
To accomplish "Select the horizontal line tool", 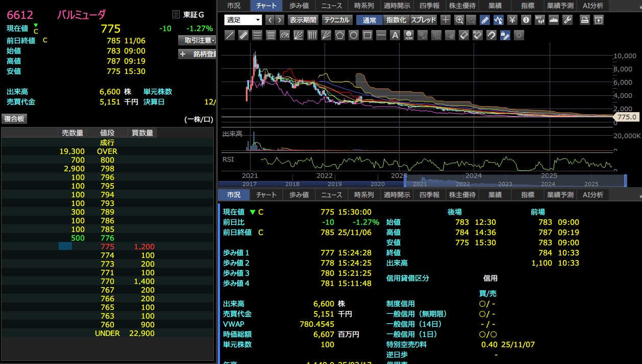I will (x=381, y=35).
